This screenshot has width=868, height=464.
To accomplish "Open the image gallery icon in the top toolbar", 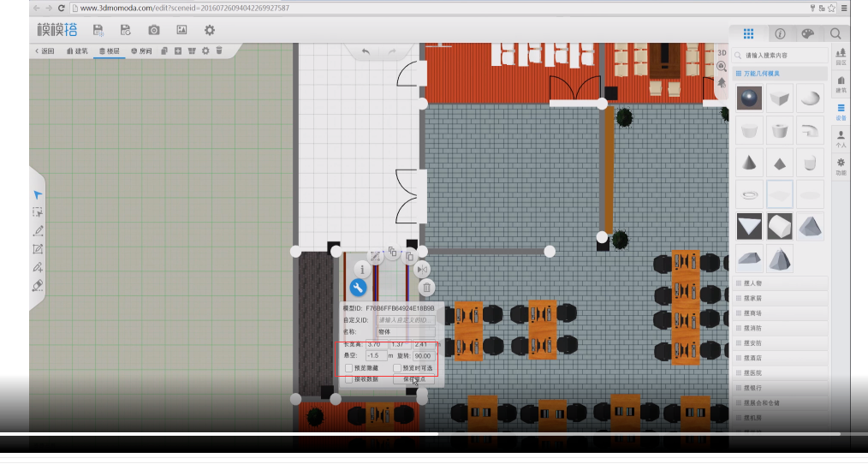I will click(x=181, y=30).
